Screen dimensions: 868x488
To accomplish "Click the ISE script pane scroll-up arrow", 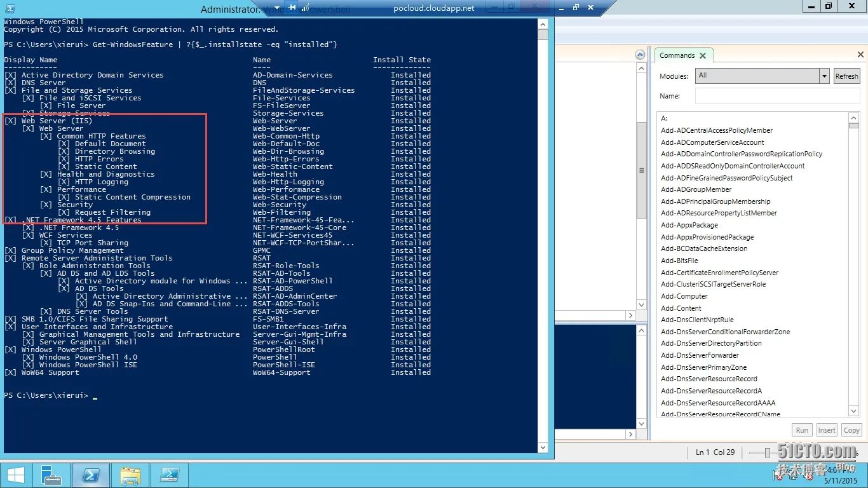I will (642, 69).
